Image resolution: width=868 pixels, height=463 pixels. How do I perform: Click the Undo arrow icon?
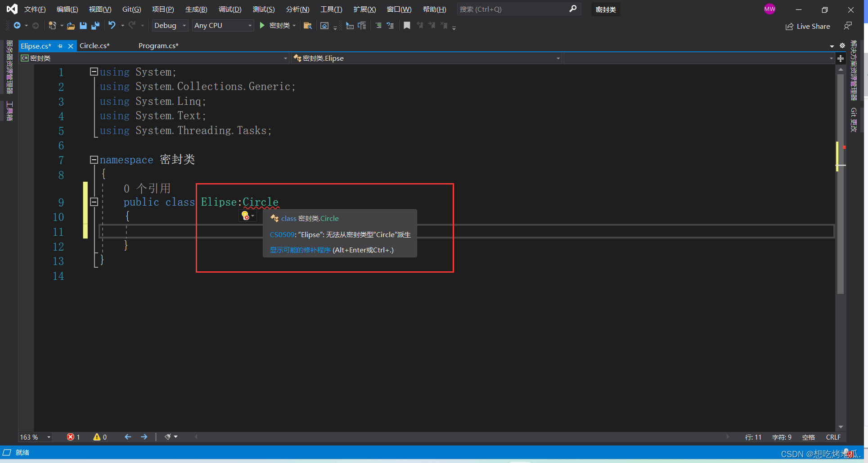pyautogui.click(x=112, y=26)
